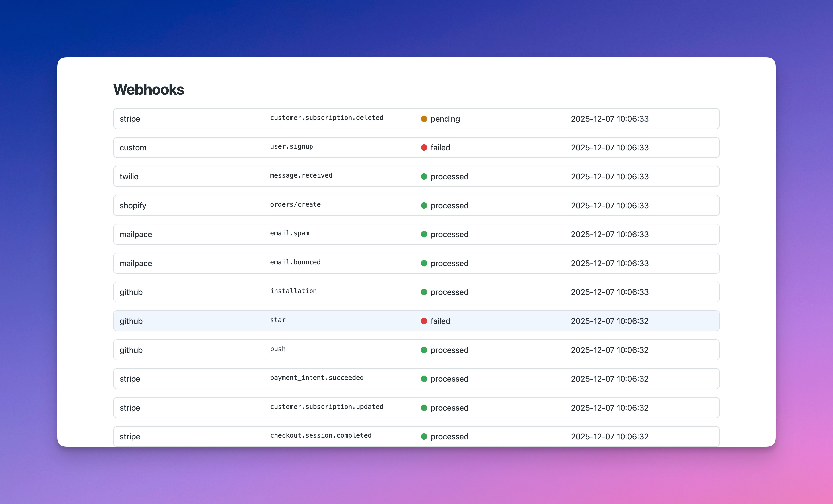Click the stripe label on payment_intent.succeeded row
Screen dimensions: 833x504
point(130,379)
